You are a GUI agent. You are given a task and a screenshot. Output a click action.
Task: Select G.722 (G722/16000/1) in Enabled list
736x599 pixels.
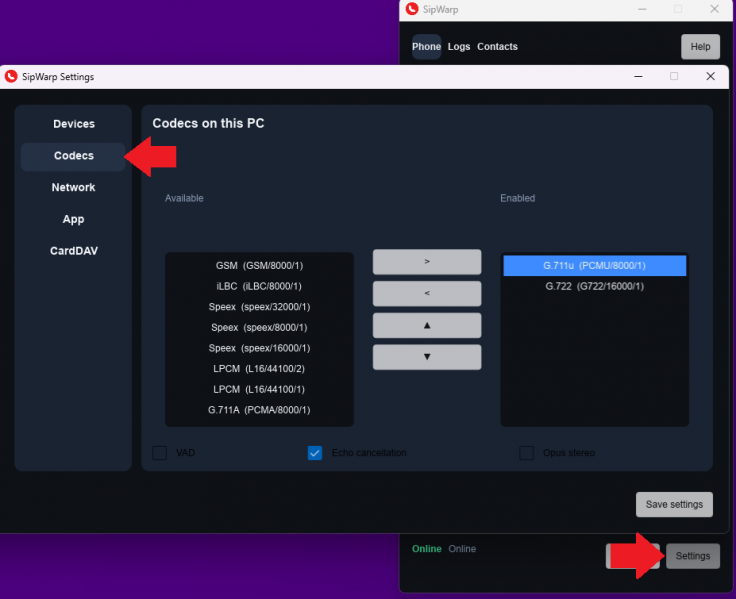pos(594,286)
